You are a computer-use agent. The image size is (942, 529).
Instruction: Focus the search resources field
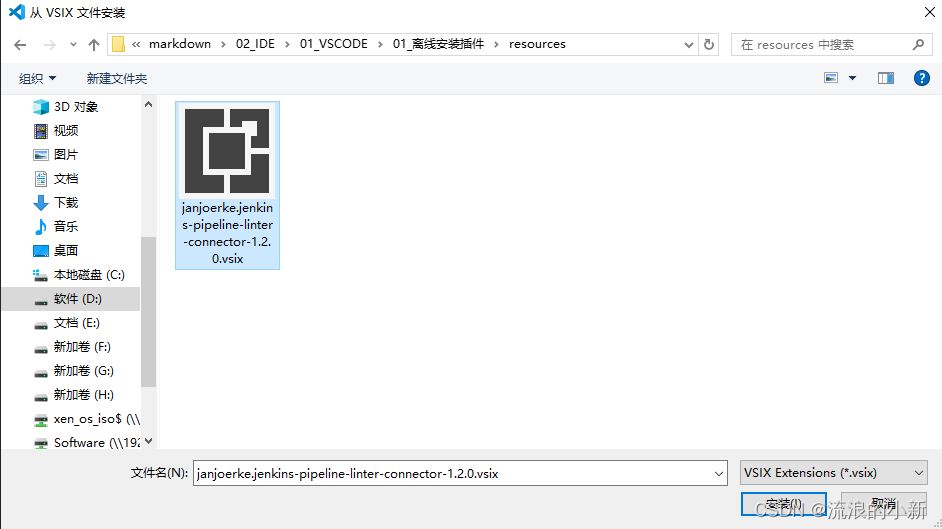[x=831, y=44]
